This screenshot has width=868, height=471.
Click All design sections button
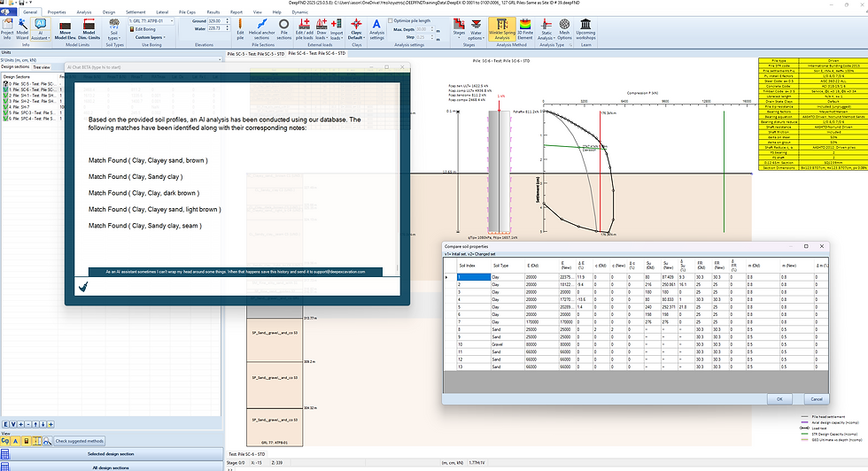click(111, 467)
